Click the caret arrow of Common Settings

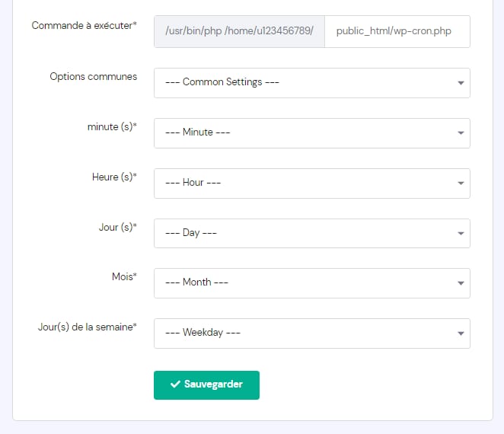click(x=461, y=83)
